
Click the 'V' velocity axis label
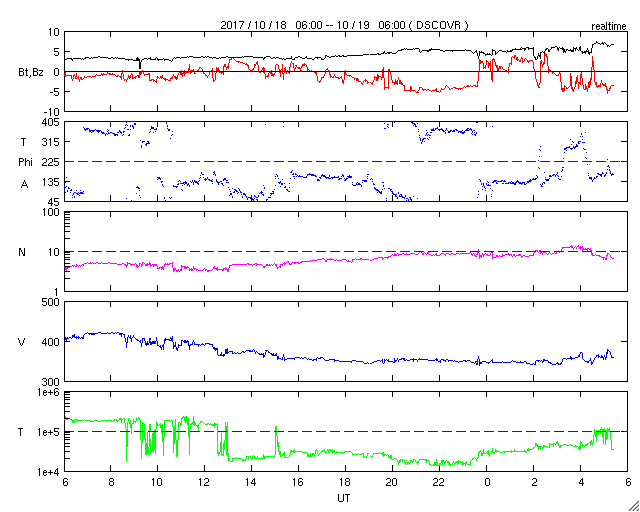[x=22, y=342]
